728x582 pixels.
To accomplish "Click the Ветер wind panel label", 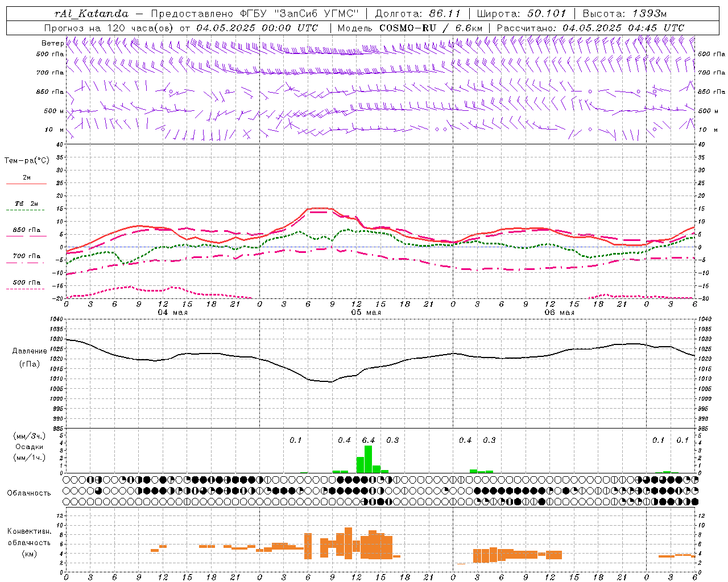I will 52,43.
